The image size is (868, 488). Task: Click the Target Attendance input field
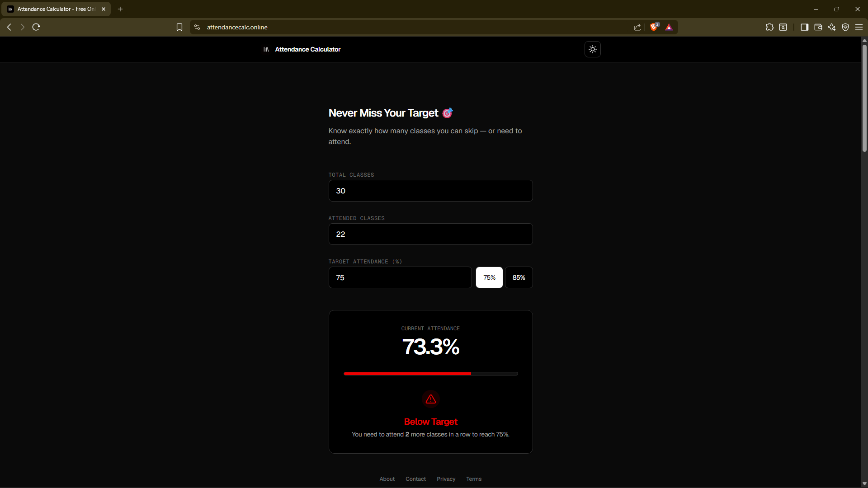tap(400, 277)
